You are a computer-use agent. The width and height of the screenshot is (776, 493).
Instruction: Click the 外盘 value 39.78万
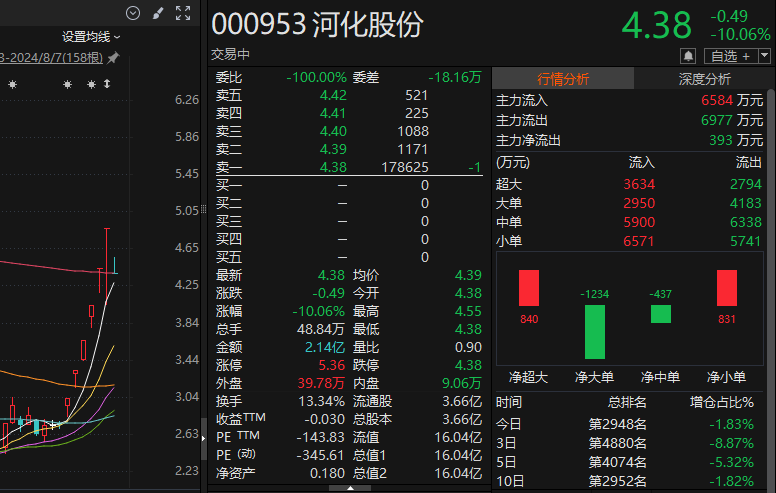point(321,383)
